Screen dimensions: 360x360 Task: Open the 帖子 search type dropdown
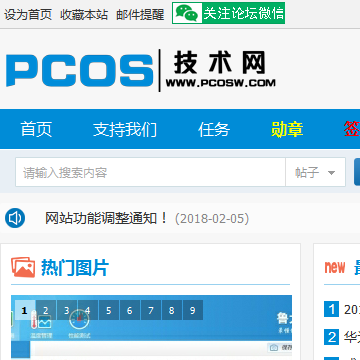[x=315, y=172]
